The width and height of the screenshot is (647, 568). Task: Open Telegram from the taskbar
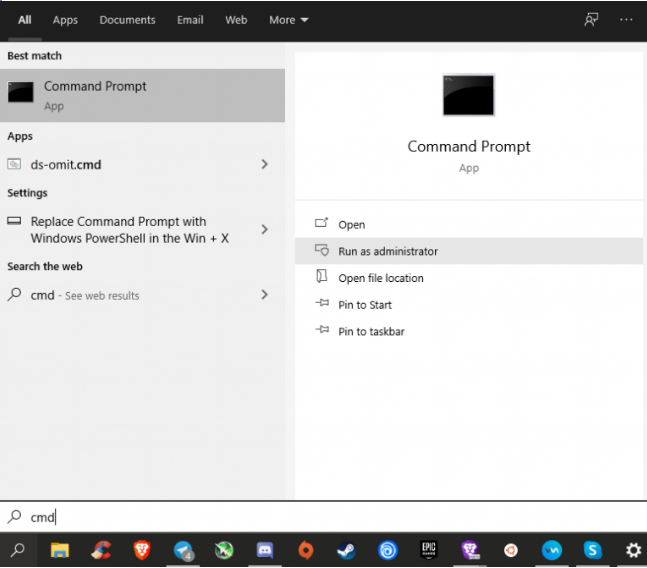183,550
